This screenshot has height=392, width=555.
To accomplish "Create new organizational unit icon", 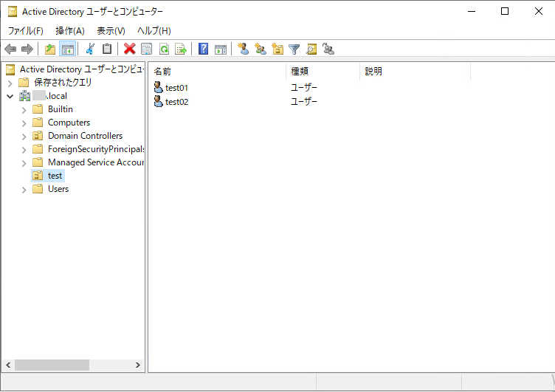I will pos(277,49).
